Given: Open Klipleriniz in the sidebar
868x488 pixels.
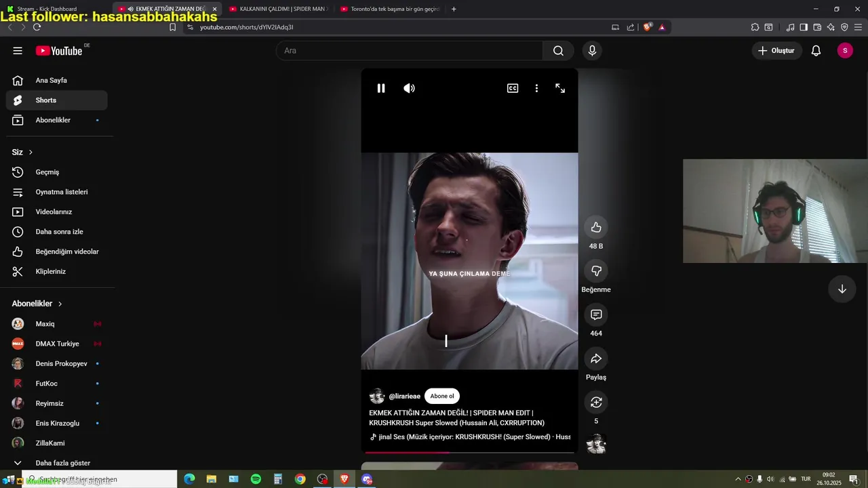Looking at the screenshot, I should pos(57,272).
